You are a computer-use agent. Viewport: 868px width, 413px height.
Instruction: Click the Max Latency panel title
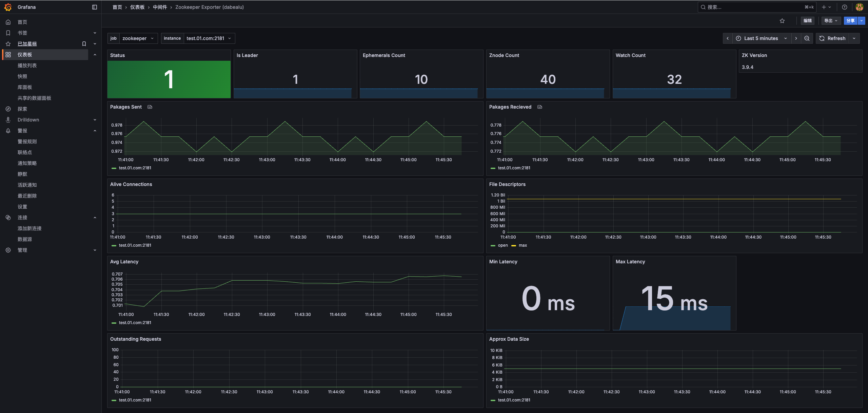pyautogui.click(x=630, y=262)
